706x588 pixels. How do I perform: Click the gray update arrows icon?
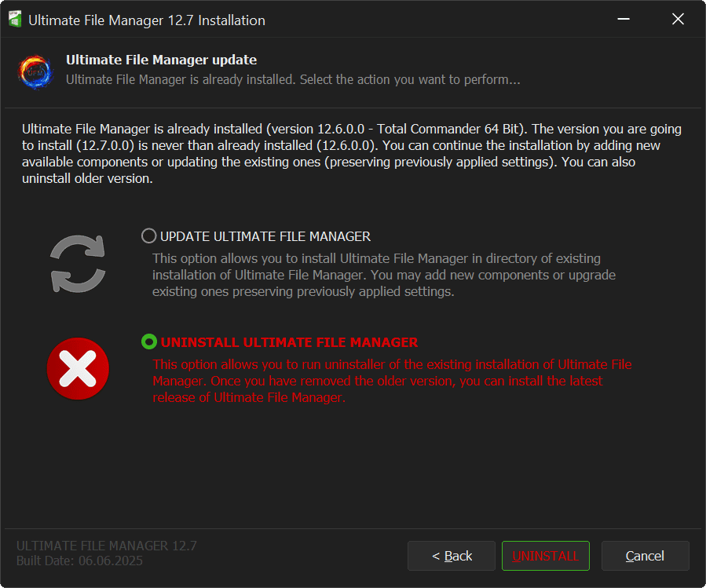click(x=78, y=264)
